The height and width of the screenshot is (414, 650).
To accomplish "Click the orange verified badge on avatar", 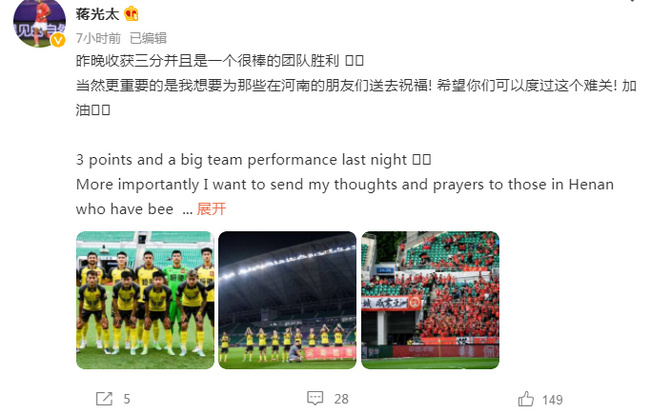I will point(58,41).
